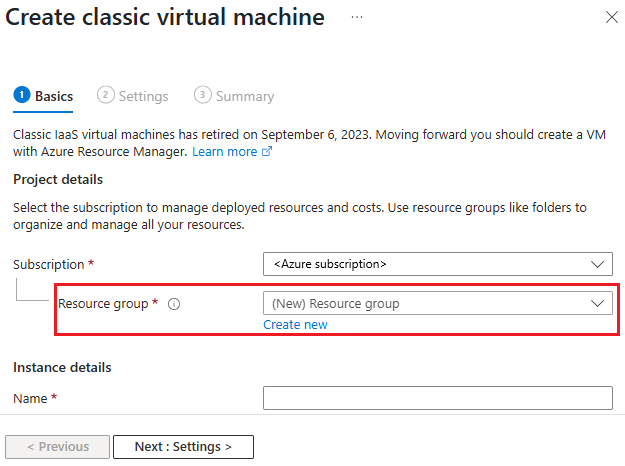Click the external link icon beside Learn more
Image resolution: width=625 pixels, height=466 pixels.
pos(267,152)
